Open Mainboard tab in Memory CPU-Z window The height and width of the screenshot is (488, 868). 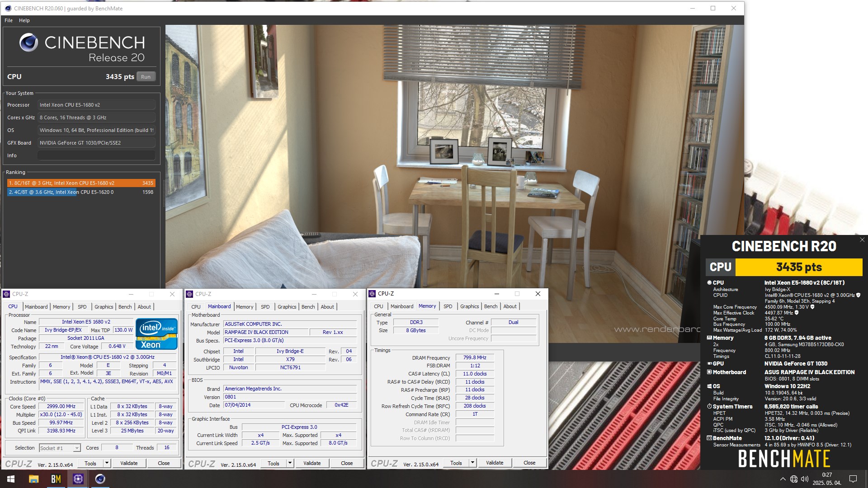(402, 306)
